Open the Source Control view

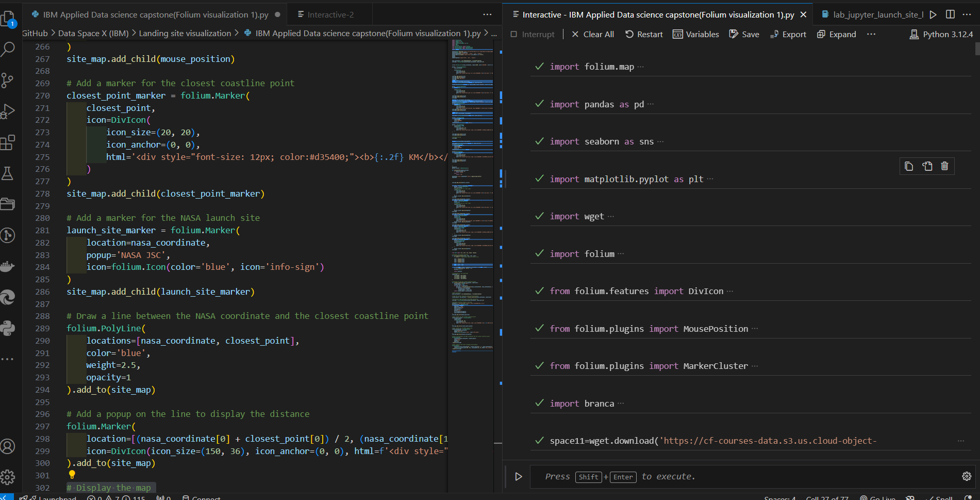pyautogui.click(x=8, y=80)
